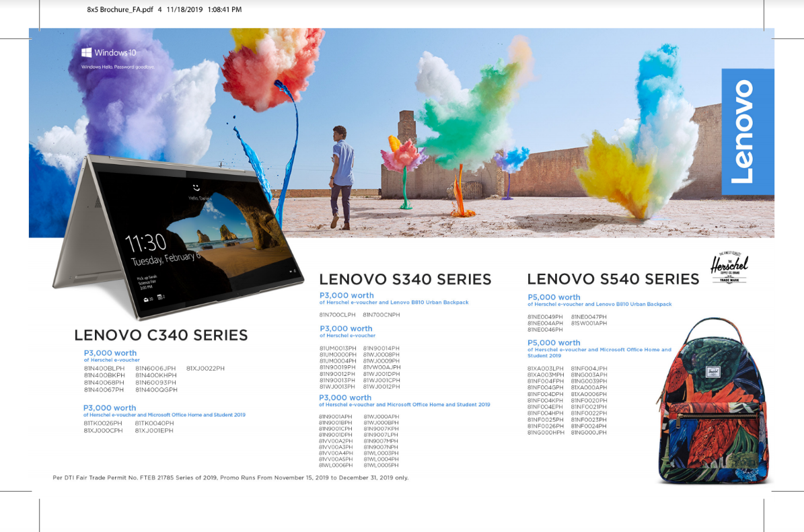Select the LENOVO S540 SERIES heading
Image resolution: width=804 pixels, height=532 pixels.
click(613, 279)
